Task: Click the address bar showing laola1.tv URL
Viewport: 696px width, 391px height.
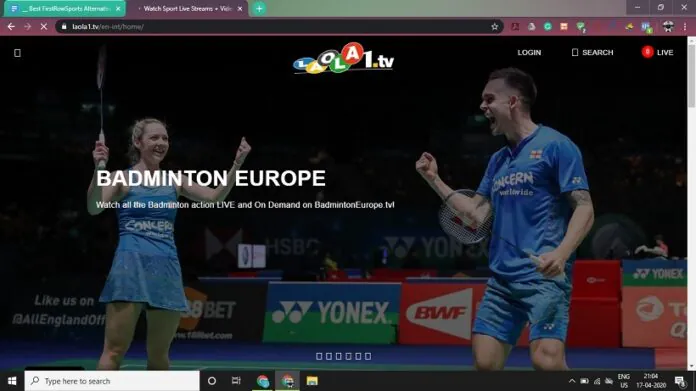Action: click(280, 27)
